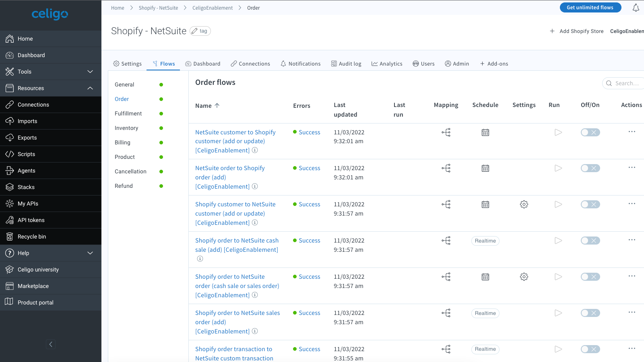Switch to the Connections tab
The width and height of the screenshot is (644, 362).
250,64
